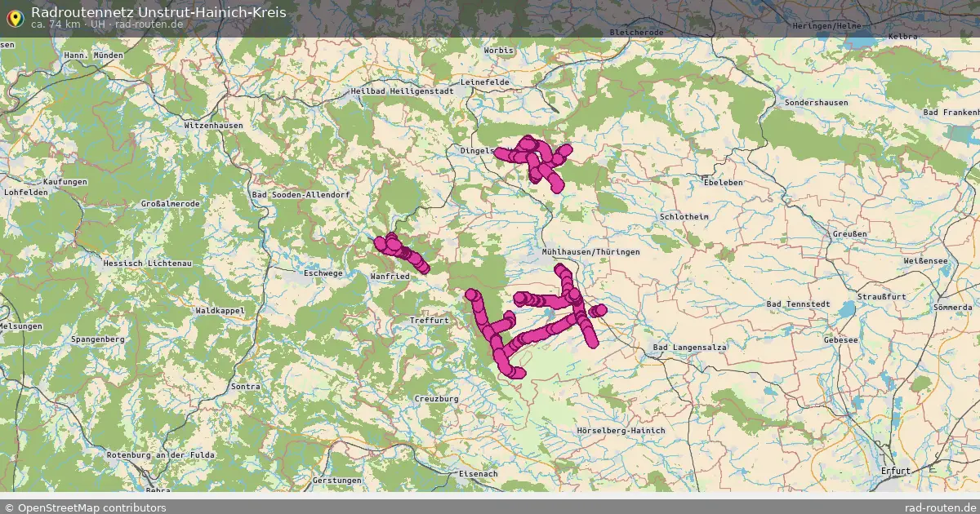Click the Waldkappel label
Screen dimensions: 980x514
[x=220, y=311]
